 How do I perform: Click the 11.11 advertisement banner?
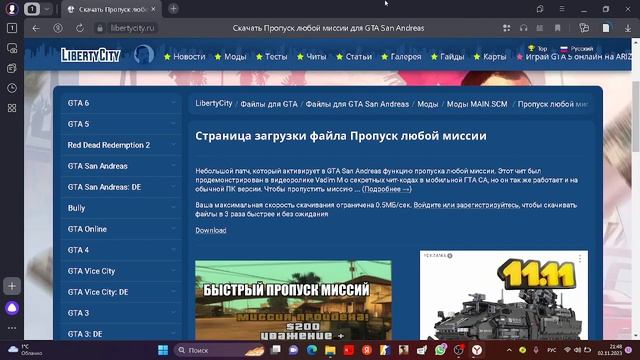tap(504, 296)
